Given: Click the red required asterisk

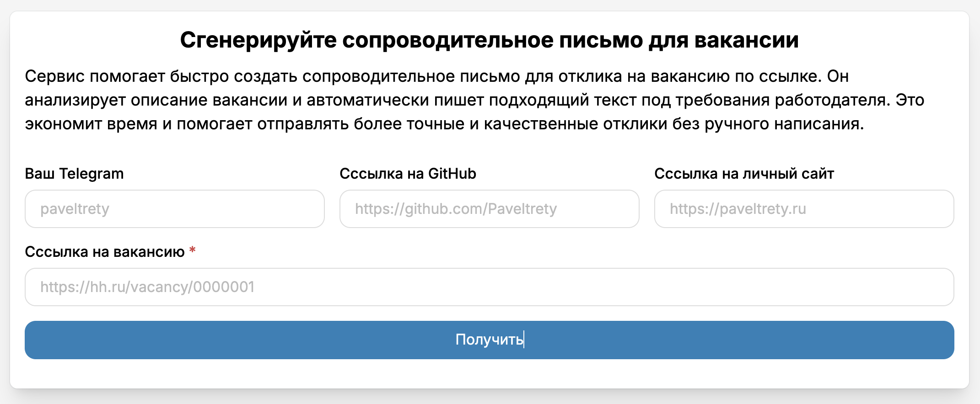Looking at the screenshot, I should tap(193, 250).
